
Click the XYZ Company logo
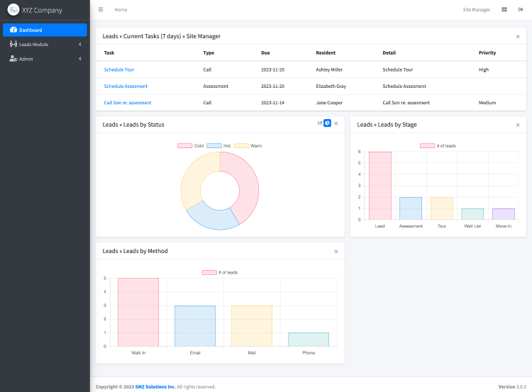pyautogui.click(x=13, y=10)
